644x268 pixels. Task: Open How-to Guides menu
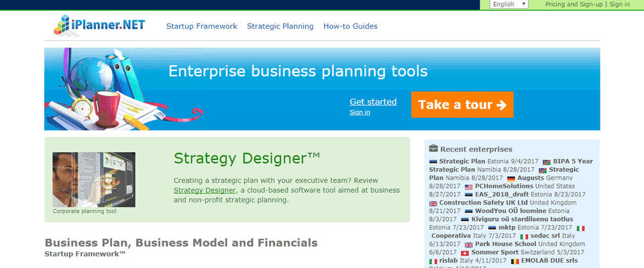click(350, 27)
